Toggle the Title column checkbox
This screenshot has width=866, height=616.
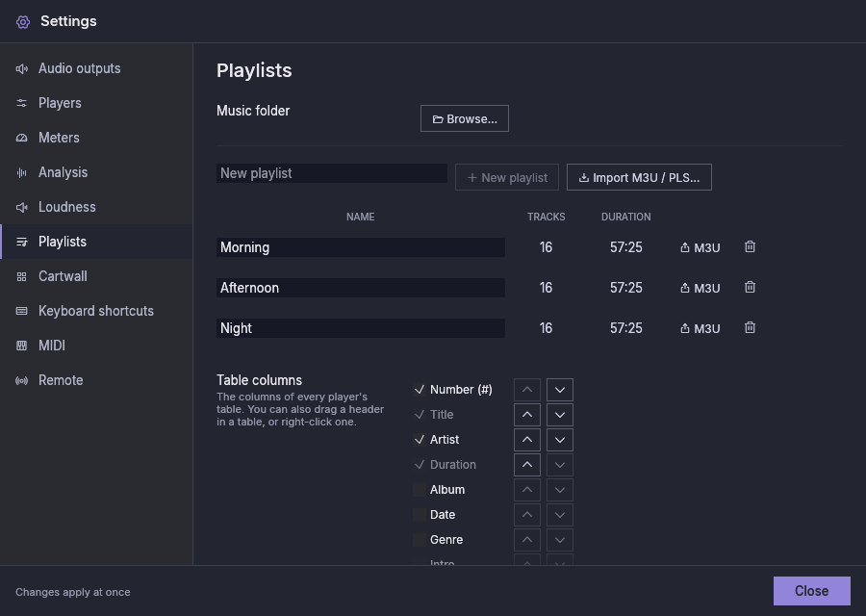(x=420, y=415)
